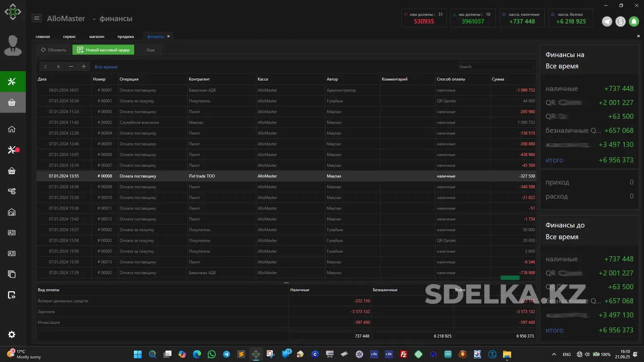Open notifications via green bell icon

(634, 22)
